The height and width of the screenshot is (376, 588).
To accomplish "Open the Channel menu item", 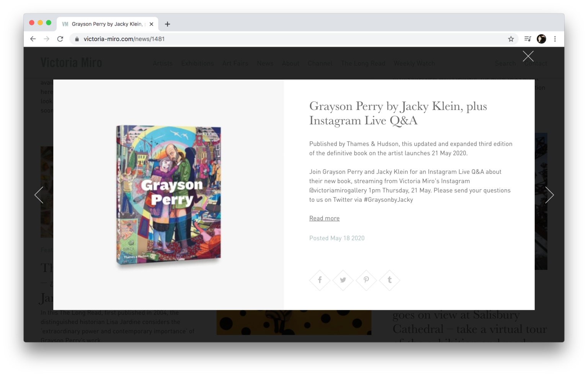I will click(x=320, y=63).
